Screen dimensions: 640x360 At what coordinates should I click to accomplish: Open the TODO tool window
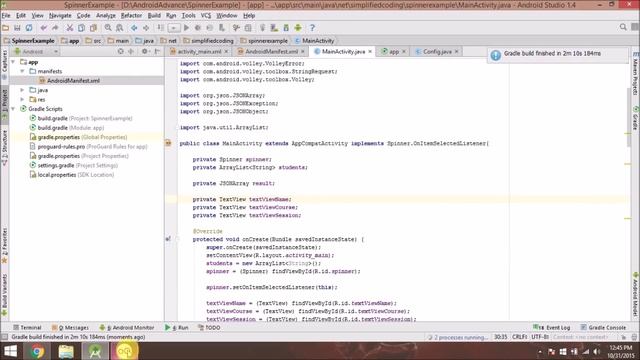(x=209, y=327)
